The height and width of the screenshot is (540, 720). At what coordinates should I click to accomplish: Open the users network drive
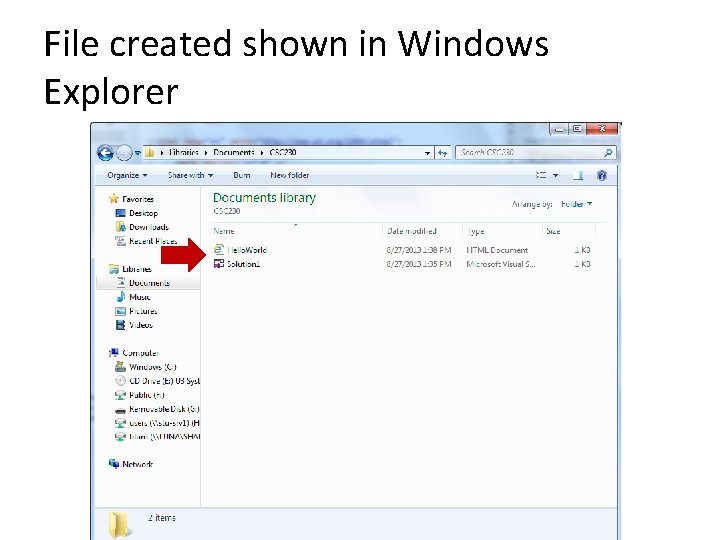pos(164,423)
